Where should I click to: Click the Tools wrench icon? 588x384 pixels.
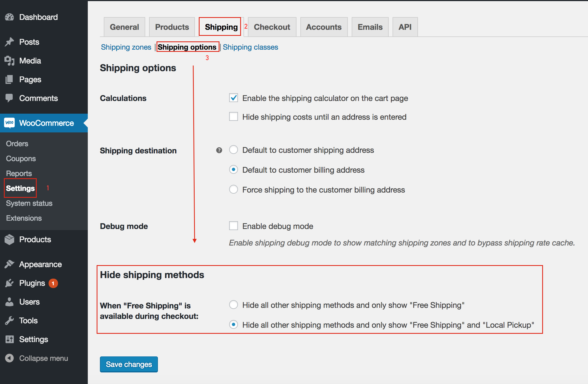(x=9, y=321)
